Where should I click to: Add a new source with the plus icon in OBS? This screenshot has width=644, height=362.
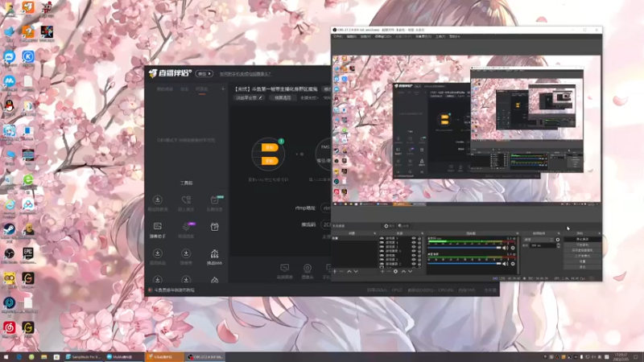(x=382, y=272)
